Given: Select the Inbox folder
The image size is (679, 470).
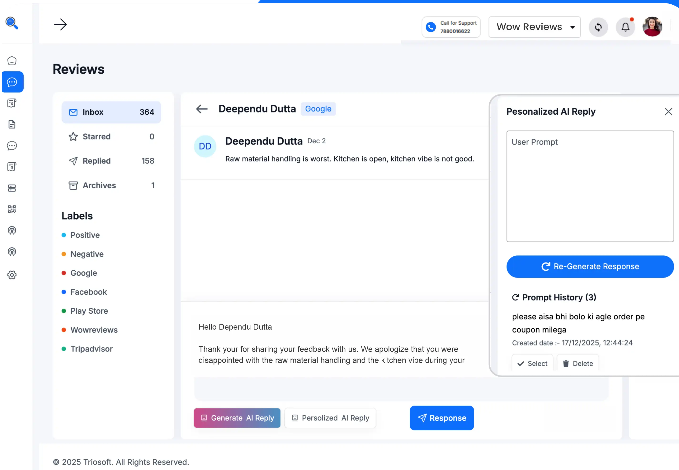Looking at the screenshot, I should click(111, 112).
